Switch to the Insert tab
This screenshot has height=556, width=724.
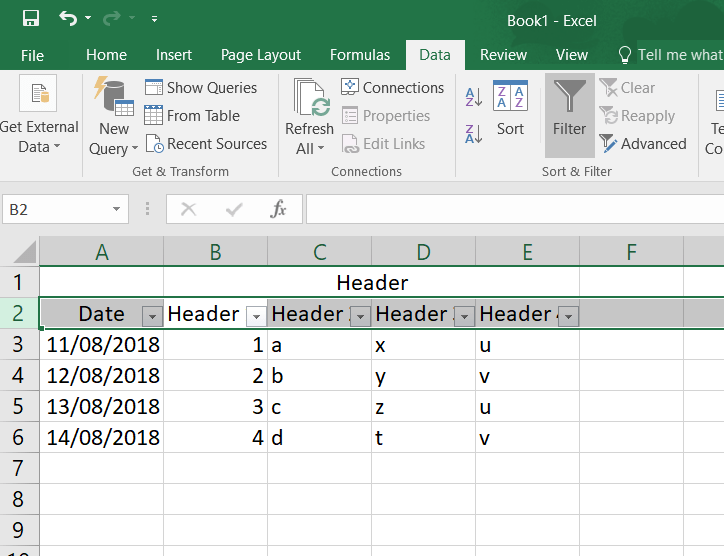click(174, 55)
